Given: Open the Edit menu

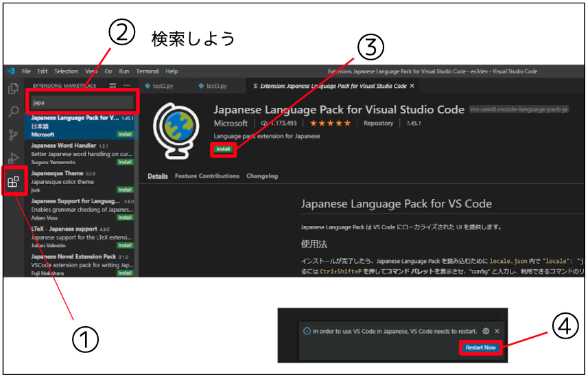Looking at the screenshot, I should [43, 71].
